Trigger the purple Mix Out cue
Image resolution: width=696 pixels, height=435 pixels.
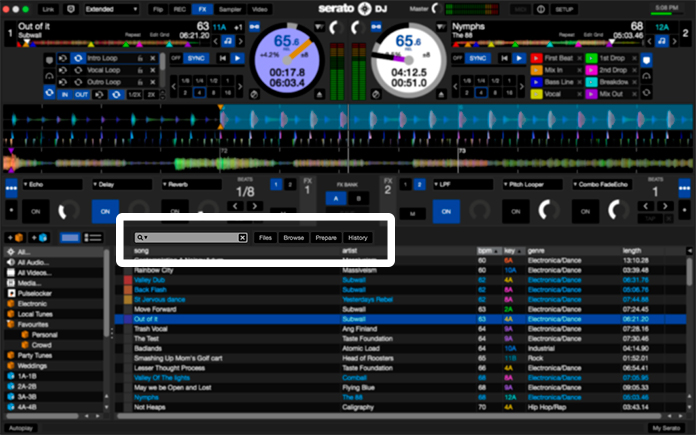coord(591,94)
